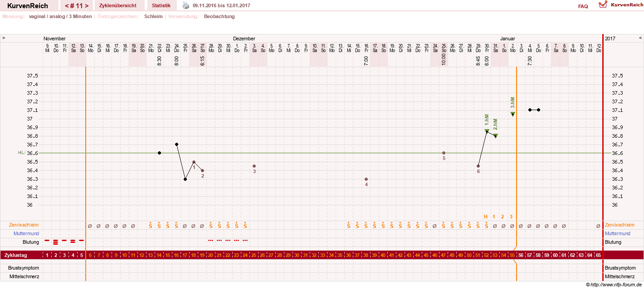Select the 36.3 temperature point on 25 Nov
Viewport: 644px width, 290px height.
[x=185, y=179]
